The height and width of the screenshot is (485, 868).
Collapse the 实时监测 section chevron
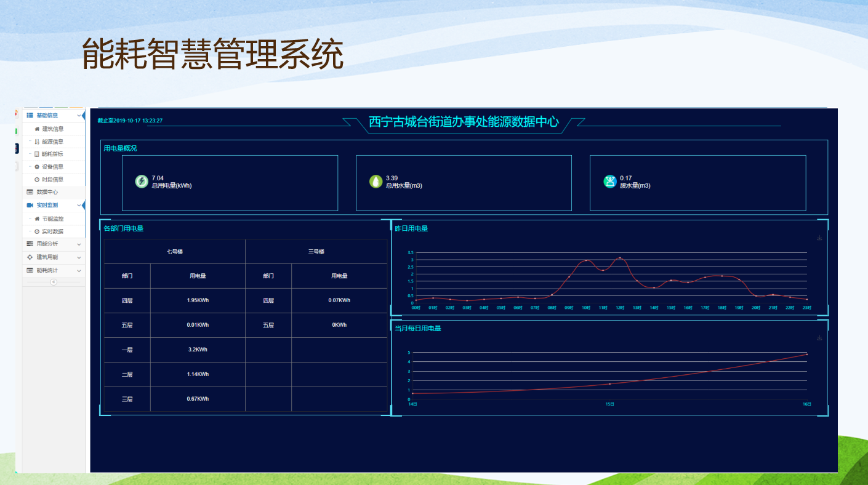79,206
